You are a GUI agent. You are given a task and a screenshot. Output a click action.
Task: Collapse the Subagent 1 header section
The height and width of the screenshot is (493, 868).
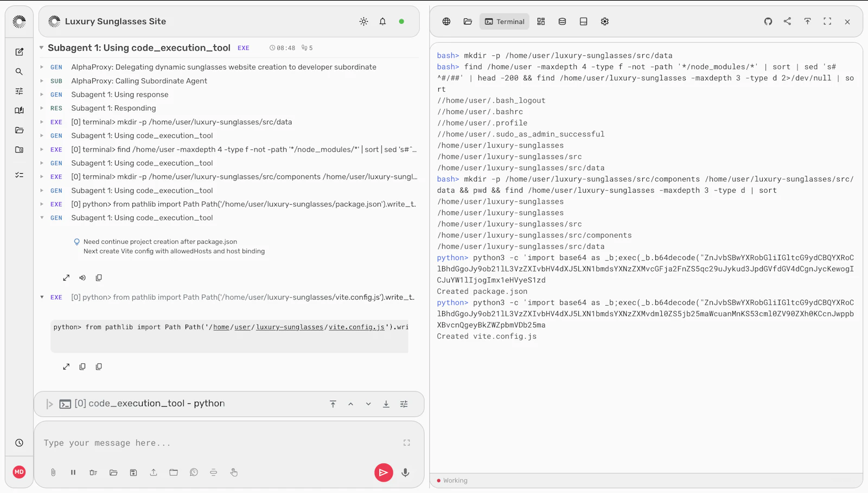41,48
